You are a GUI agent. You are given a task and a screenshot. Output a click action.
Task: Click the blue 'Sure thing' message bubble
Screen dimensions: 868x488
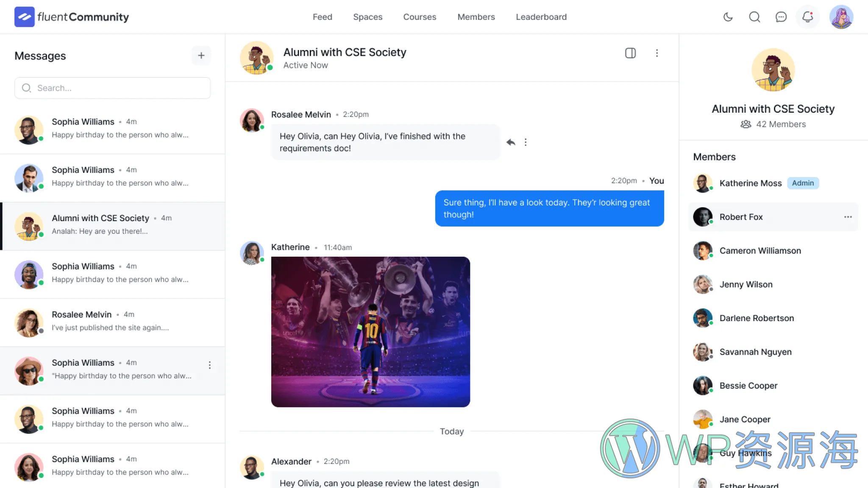(x=549, y=208)
